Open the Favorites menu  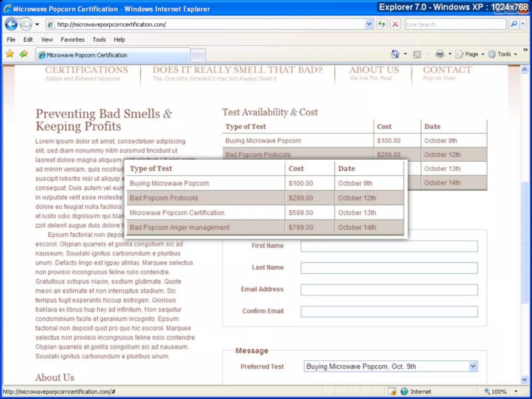72,39
